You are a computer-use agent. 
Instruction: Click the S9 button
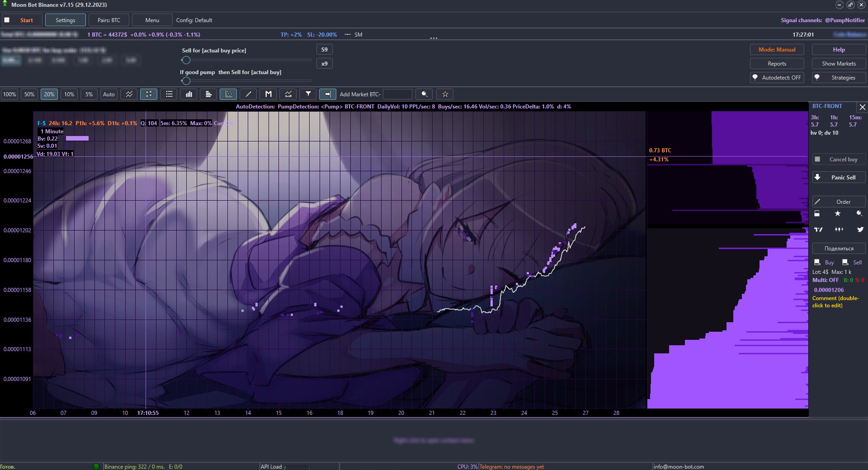(x=324, y=50)
